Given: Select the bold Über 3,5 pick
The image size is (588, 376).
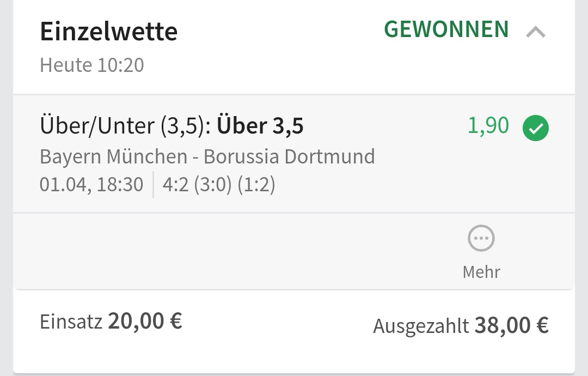Looking at the screenshot, I should pos(260,126).
